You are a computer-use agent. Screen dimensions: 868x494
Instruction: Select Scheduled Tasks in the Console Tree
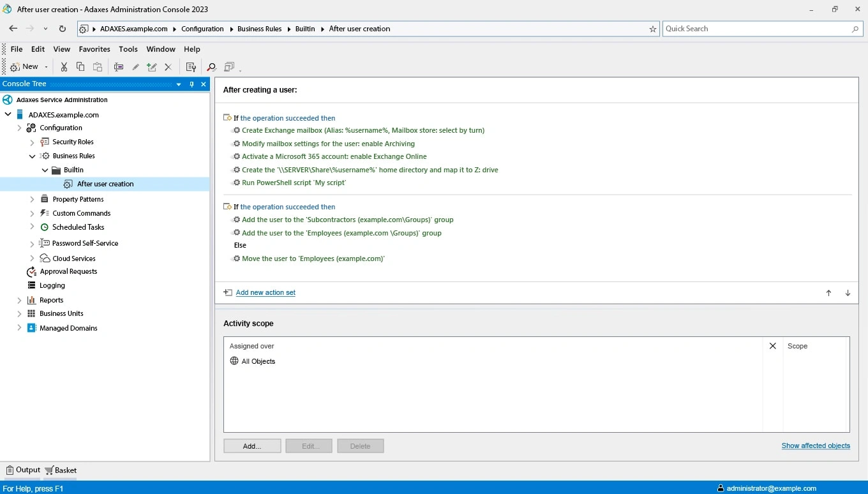(78, 227)
